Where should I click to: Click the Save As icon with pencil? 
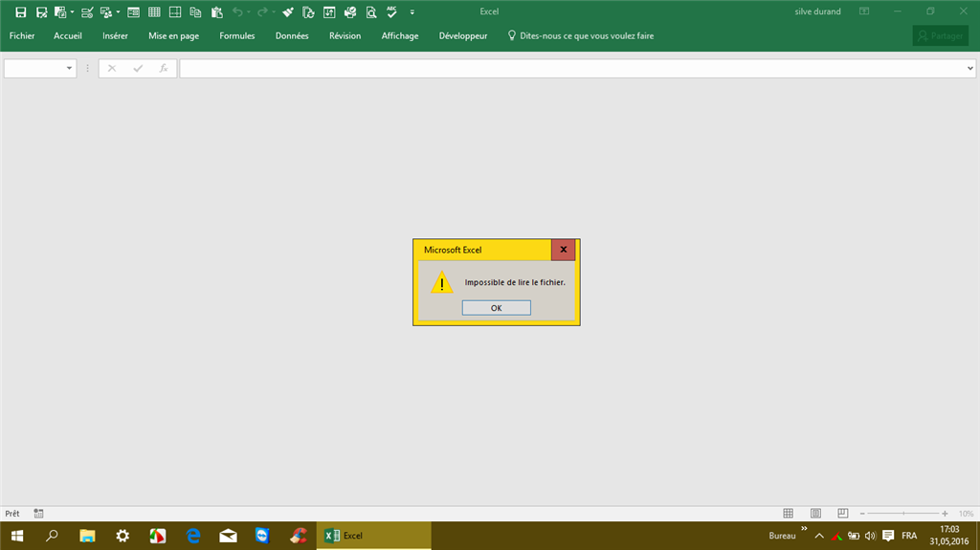tap(41, 11)
